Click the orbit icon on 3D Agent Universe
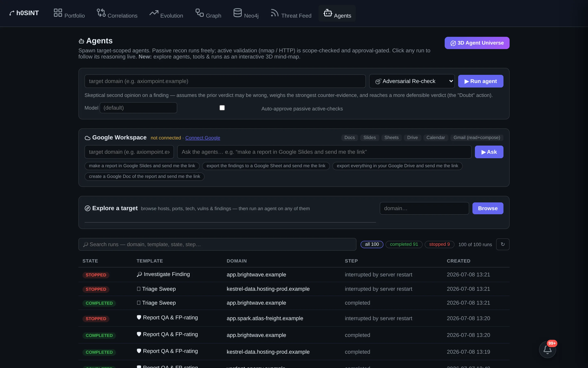The width and height of the screenshot is (588, 368). [x=453, y=43]
